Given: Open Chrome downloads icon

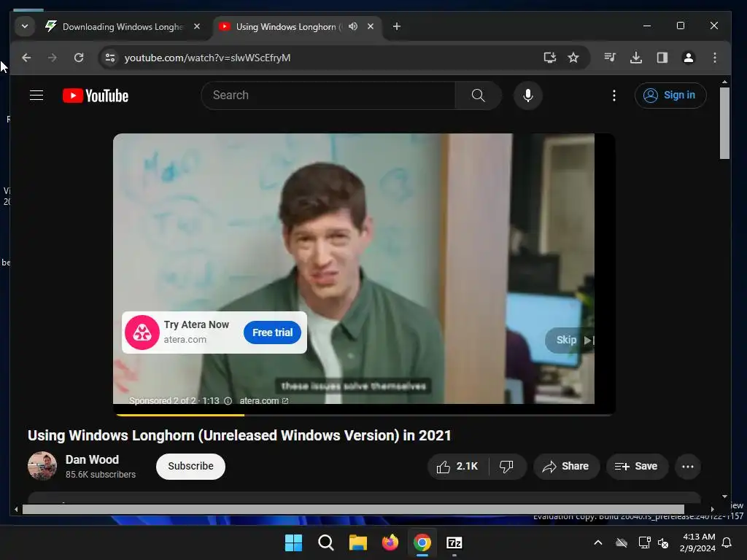Looking at the screenshot, I should (636, 58).
